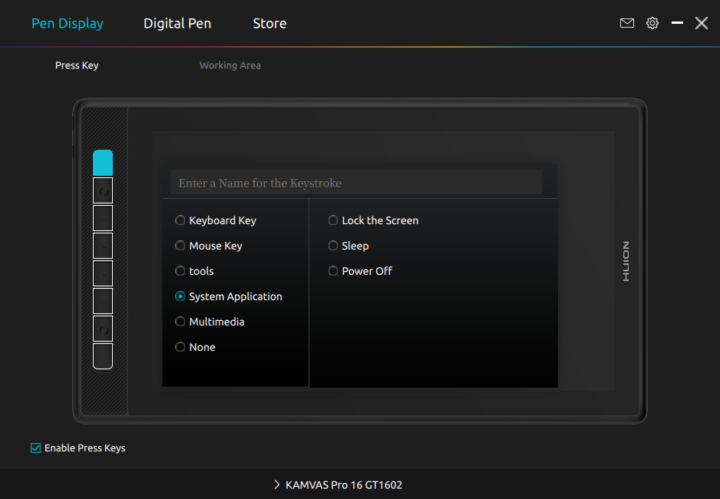Open the Press Key sub-tab
720x499 pixels.
point(77,65)
